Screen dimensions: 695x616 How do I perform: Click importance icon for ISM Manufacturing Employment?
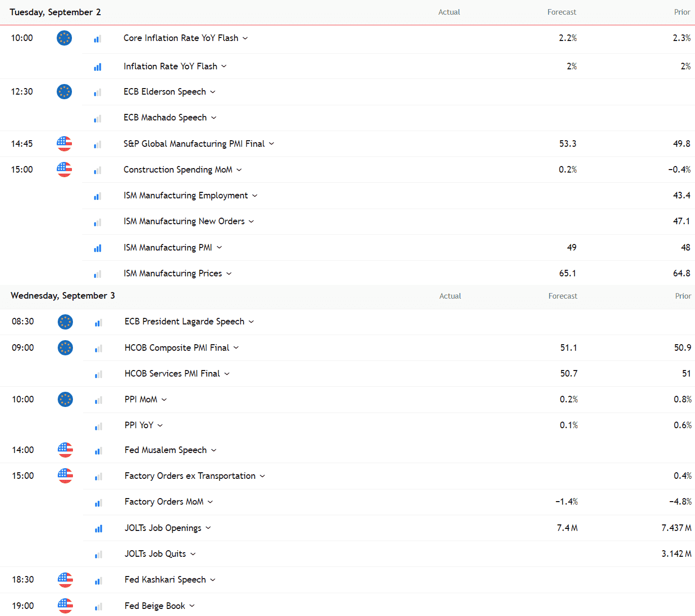pos(97,196)
